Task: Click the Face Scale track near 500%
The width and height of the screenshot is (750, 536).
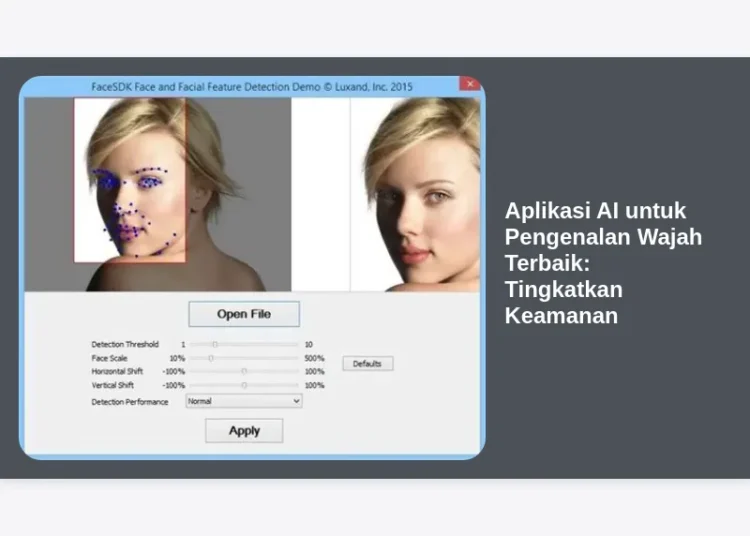Action: click(292, 357)
